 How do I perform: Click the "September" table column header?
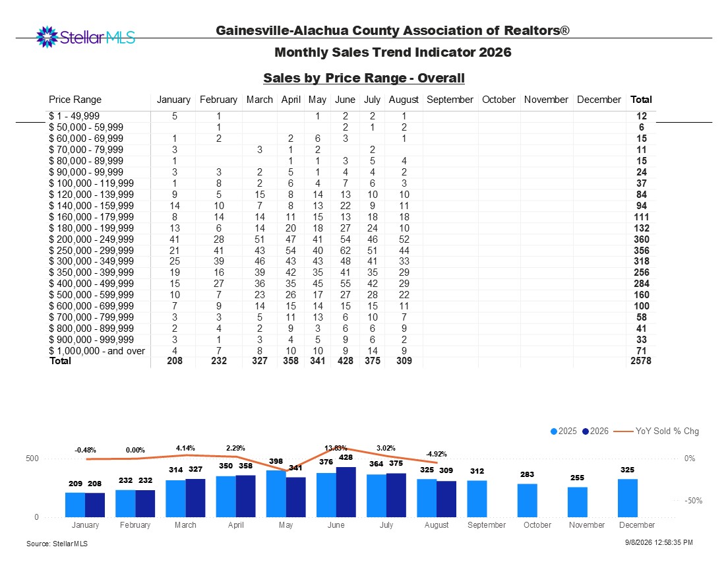pos(450,100)
